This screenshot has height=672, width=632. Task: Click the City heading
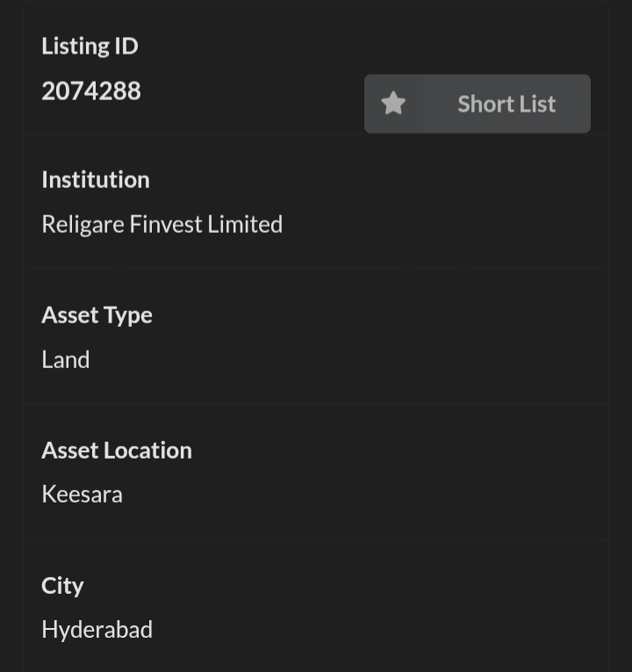point(62,585)
